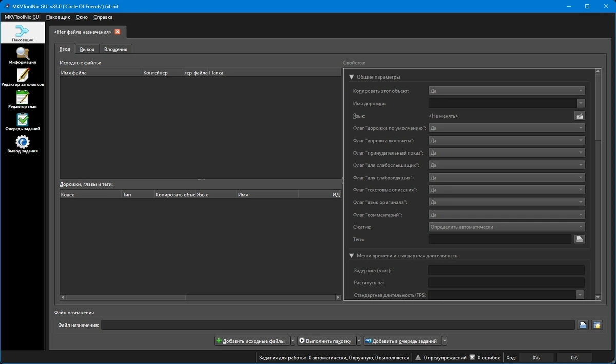616x364 pixels.
Task: Open the Сжатие dropdown
Action: pyautogui.click(x=507, y=227)
